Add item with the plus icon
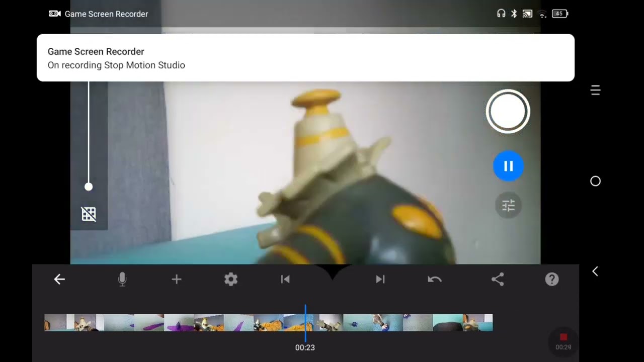The image size is (644, 362). tap(176, 279)
